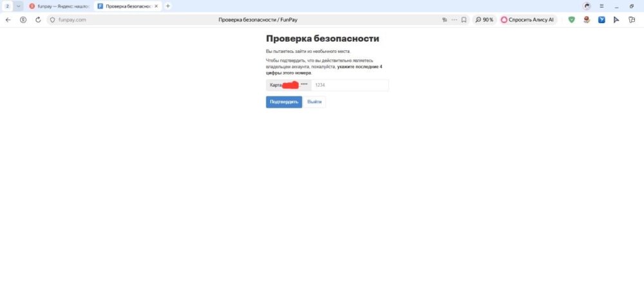
Task: Switch to the funpay — Яндекс search tab
Action: 59,6
